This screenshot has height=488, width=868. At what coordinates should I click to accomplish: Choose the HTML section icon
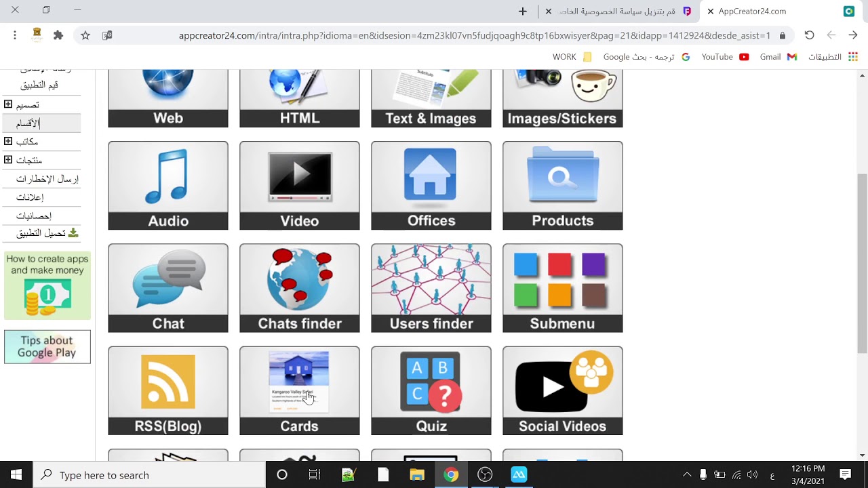tap(300, 98)
